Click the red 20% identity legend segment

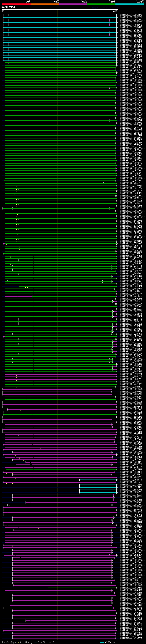click(16, 4)
